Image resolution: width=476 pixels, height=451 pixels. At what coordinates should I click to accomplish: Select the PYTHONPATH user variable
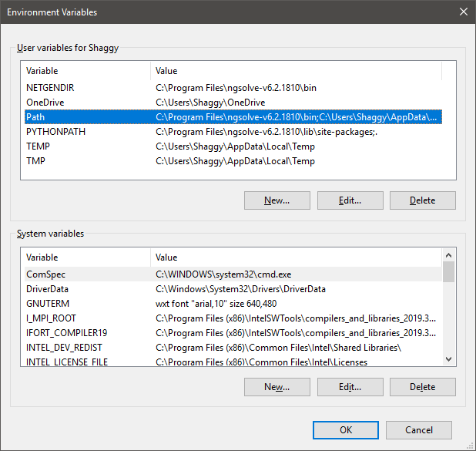pyautogui.click(x=233, y=132)
